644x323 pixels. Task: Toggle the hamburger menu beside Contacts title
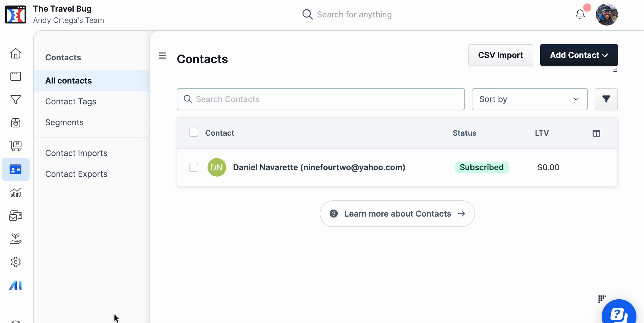[x=162, y=55]
